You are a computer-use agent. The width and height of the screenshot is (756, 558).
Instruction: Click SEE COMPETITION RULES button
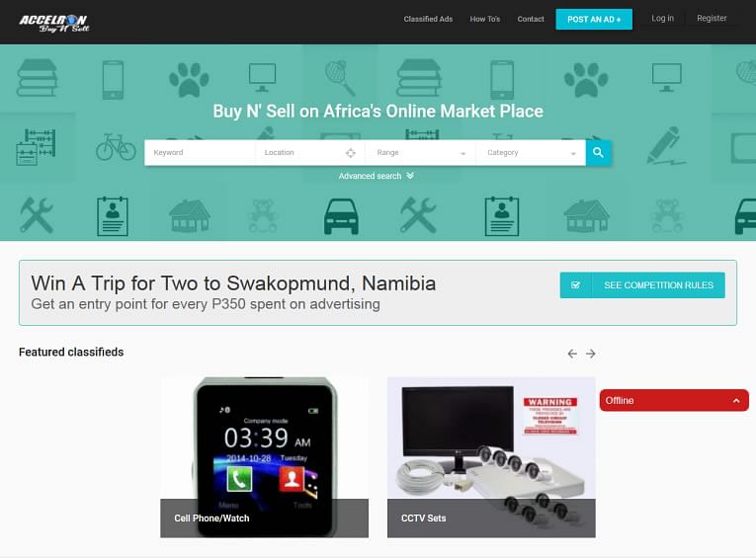pyautogui.click(x=642, y=285)
